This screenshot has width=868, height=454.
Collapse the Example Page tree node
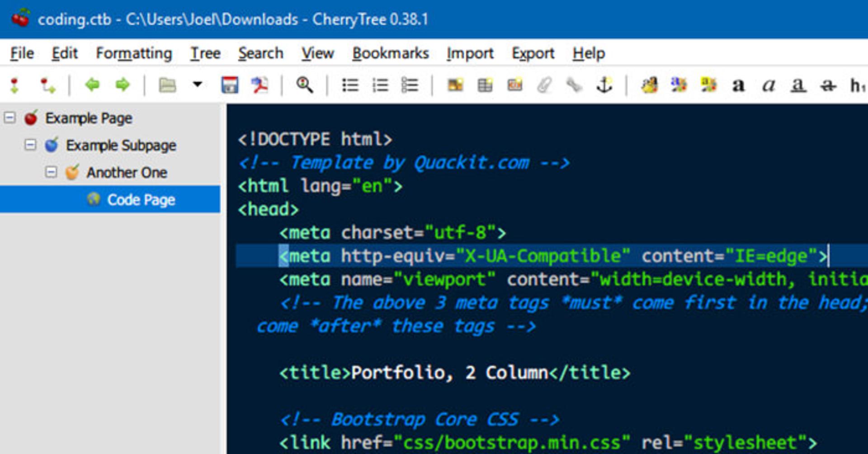9,118
